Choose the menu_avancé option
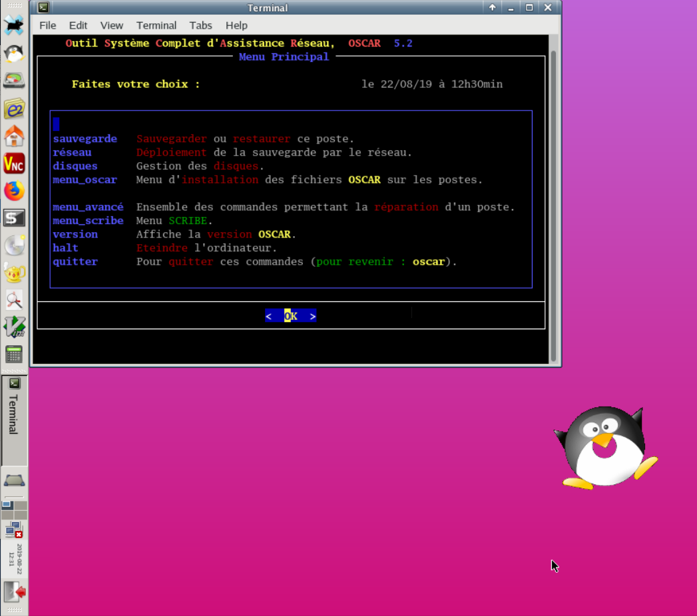 tap(88, 207)
